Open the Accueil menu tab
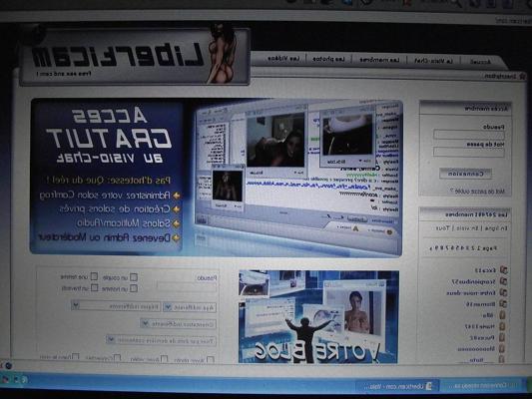The height and width of the screenshot is (399, 532). tap(480, 62)
